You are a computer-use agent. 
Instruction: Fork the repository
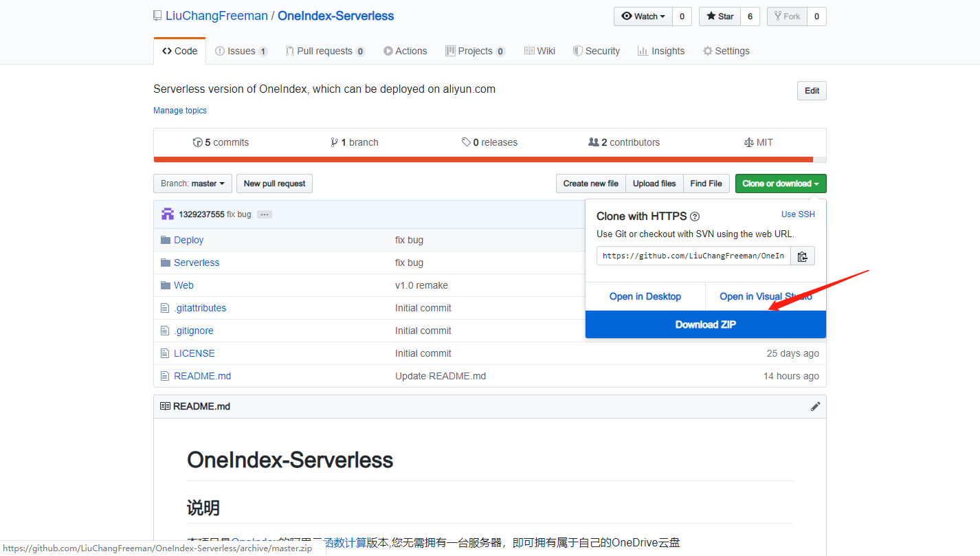[786, 16]
